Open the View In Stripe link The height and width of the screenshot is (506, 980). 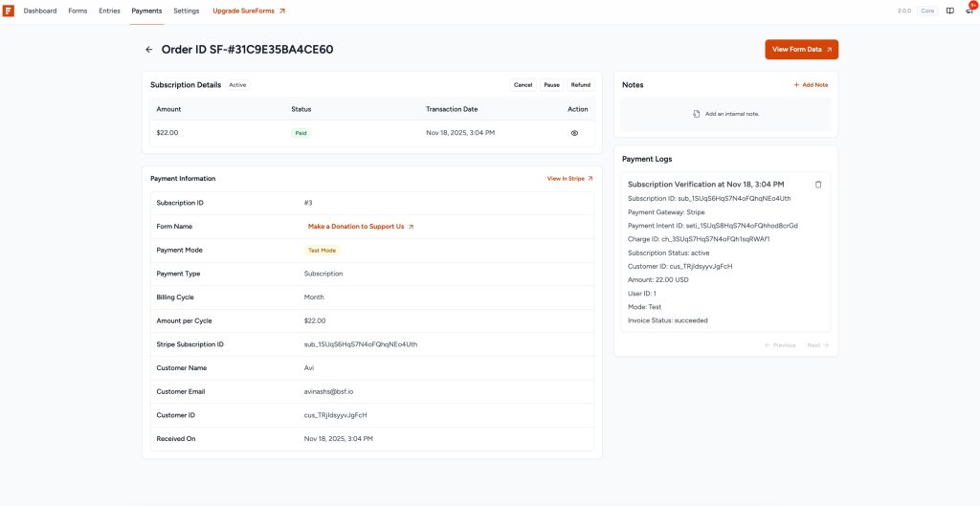(569, 179)
